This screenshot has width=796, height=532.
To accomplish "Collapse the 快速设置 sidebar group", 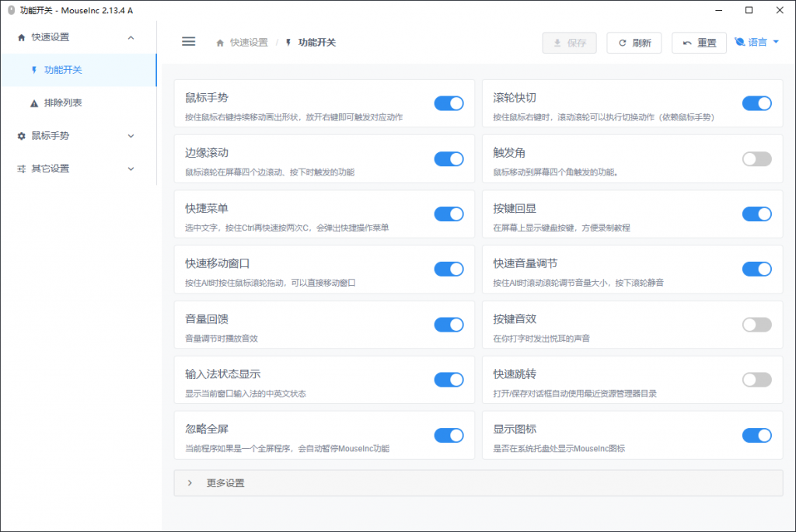I will point(131,37).
